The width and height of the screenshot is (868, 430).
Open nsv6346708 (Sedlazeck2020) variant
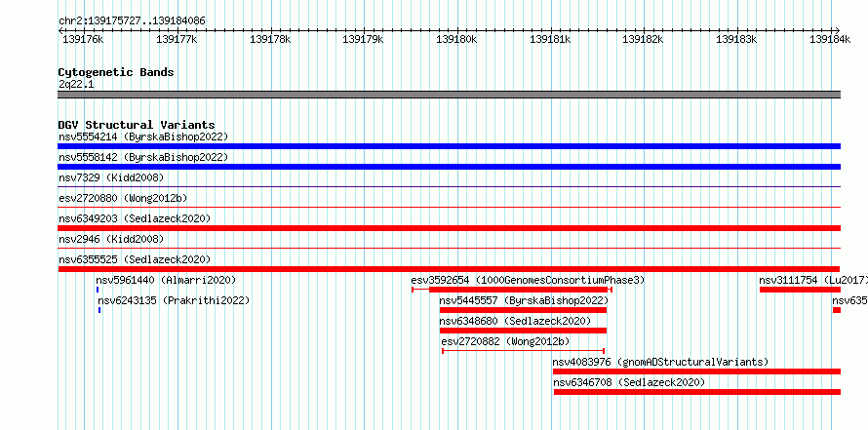pos(629,383)
